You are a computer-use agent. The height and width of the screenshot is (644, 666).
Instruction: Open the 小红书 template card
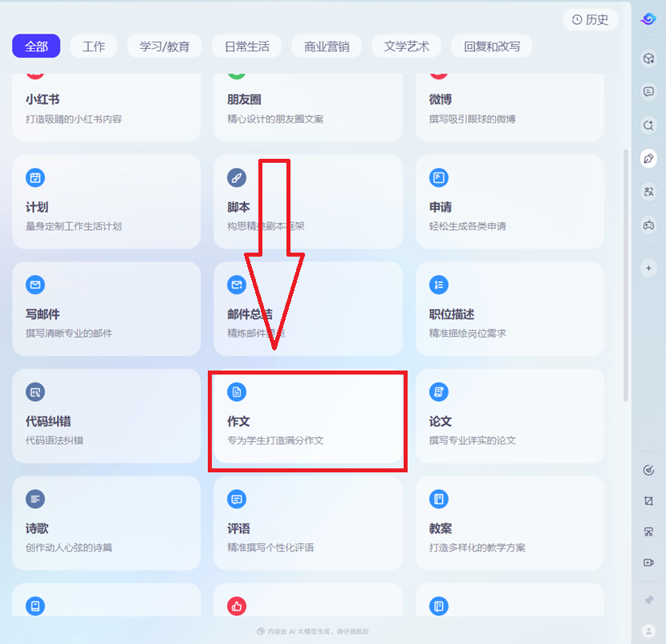click(x=106, y=107)
